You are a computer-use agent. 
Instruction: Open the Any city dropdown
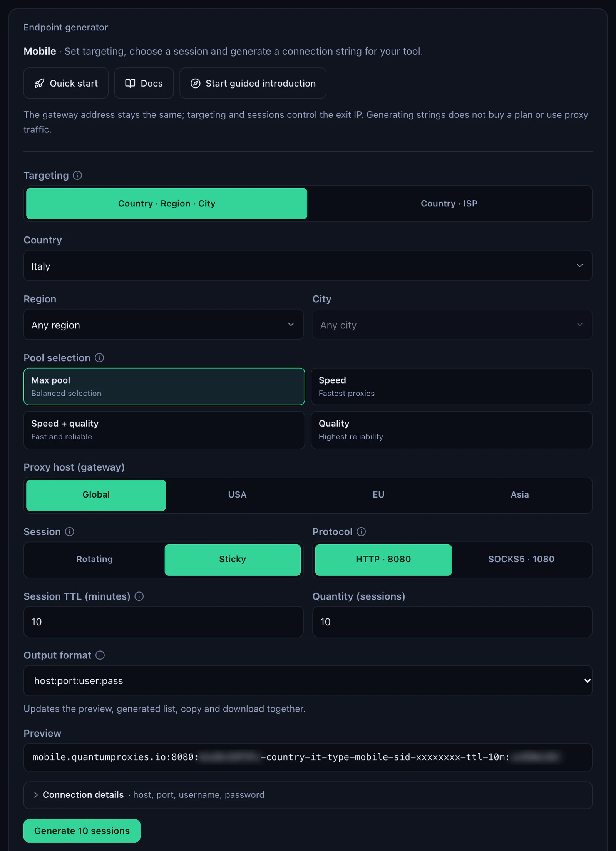pyautogui.click(x=452, y=325)
